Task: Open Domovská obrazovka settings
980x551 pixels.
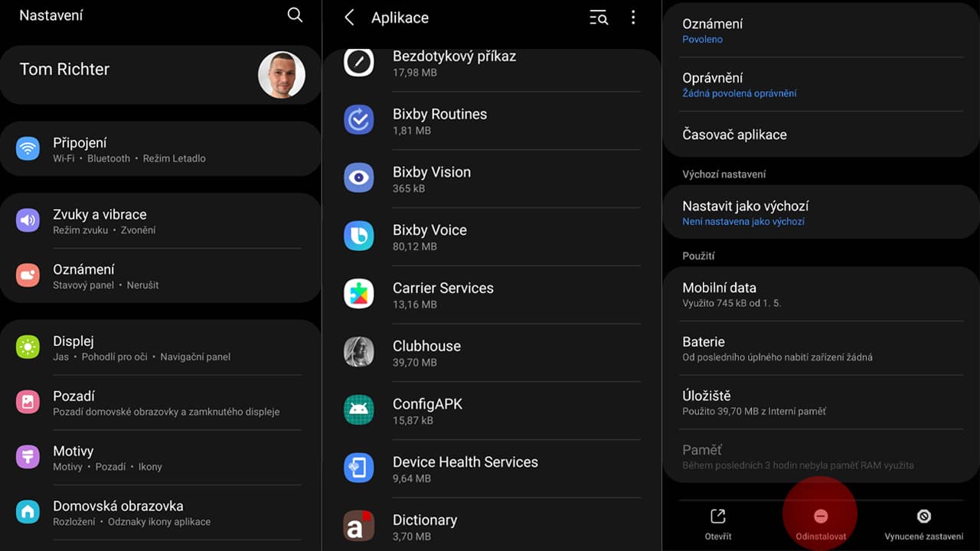Action: point(161,513)
